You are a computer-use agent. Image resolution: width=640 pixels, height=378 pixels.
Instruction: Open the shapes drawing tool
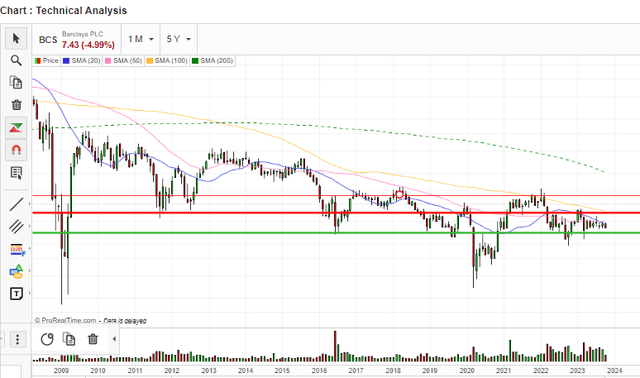[16, 271]
